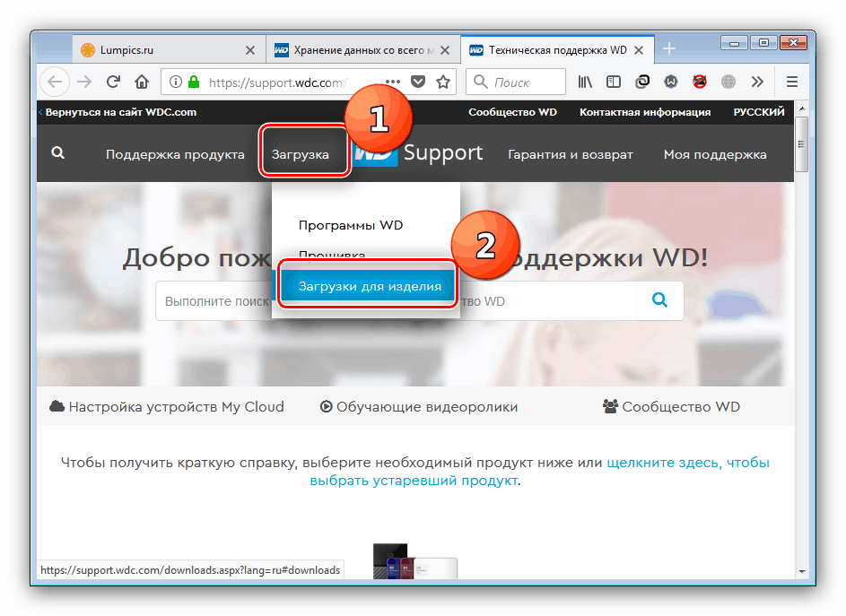Maximize the Firefox window
846x616 pixels.
pos(763,43)
